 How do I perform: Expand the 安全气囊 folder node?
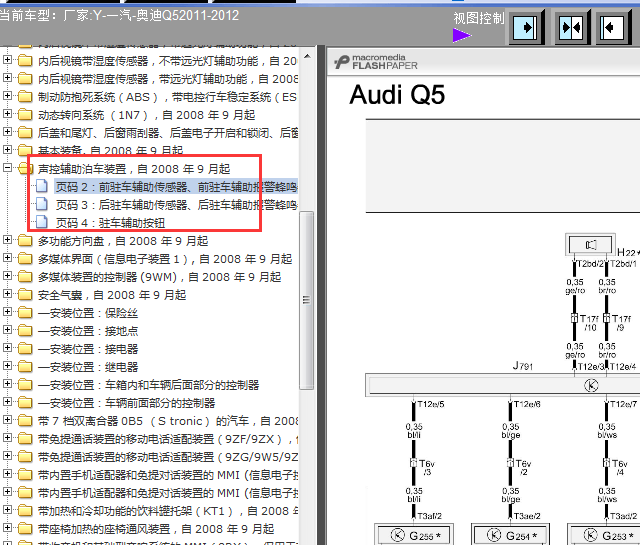click(x=7, y=294)
